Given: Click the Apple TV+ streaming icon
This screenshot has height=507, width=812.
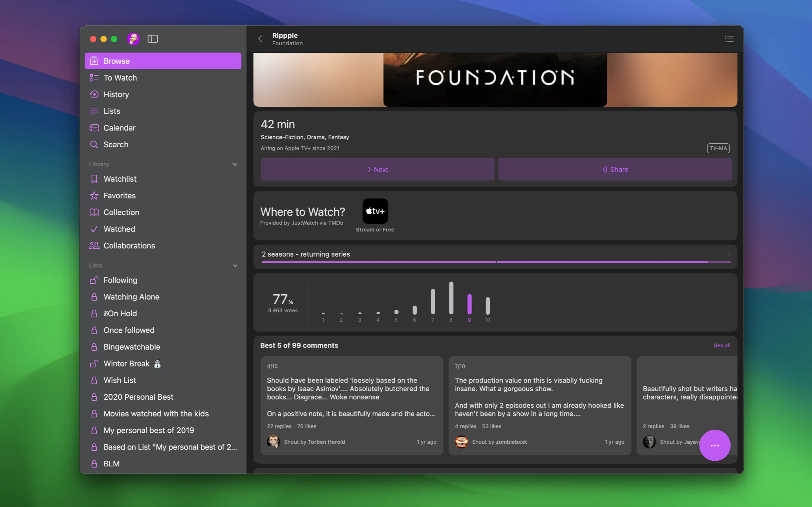Looking at the screenshot, I should (375, 211).
